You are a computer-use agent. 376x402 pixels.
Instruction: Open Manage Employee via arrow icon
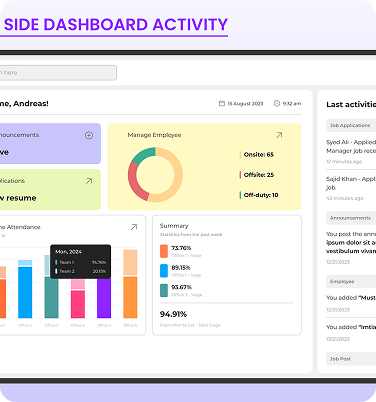pyautogui.click(x=279, y=135)
